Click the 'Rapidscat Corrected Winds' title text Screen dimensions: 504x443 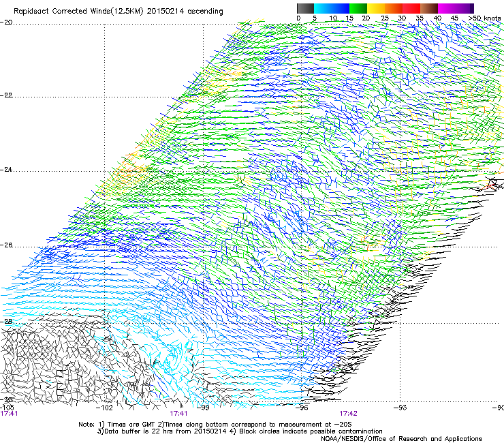[61, 12]
